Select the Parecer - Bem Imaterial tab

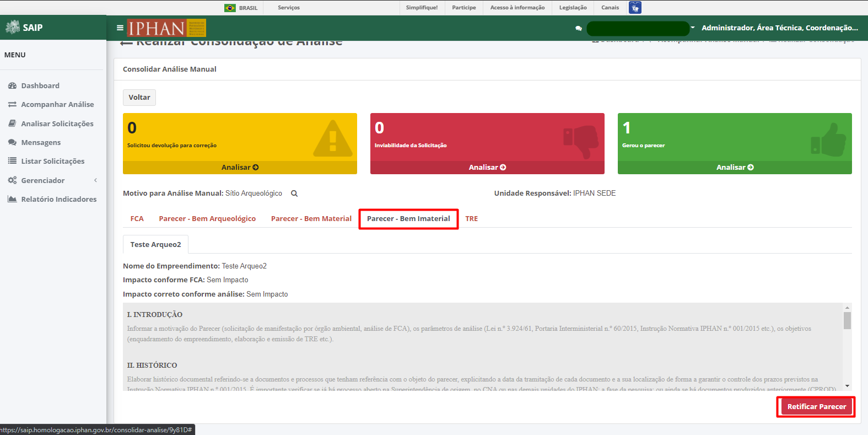click(x=408, y=219)
